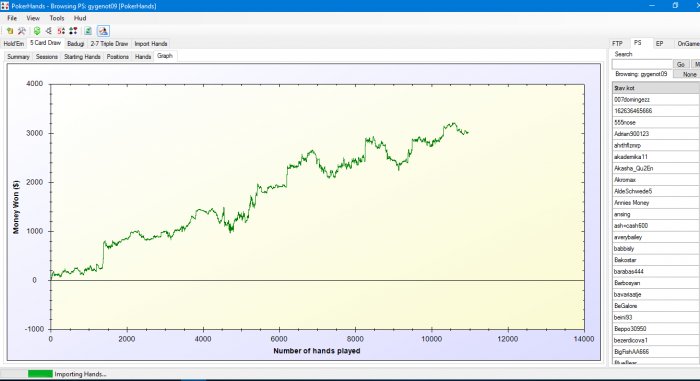Click the highlighted player toolbar icon

[x=103, y=31]
